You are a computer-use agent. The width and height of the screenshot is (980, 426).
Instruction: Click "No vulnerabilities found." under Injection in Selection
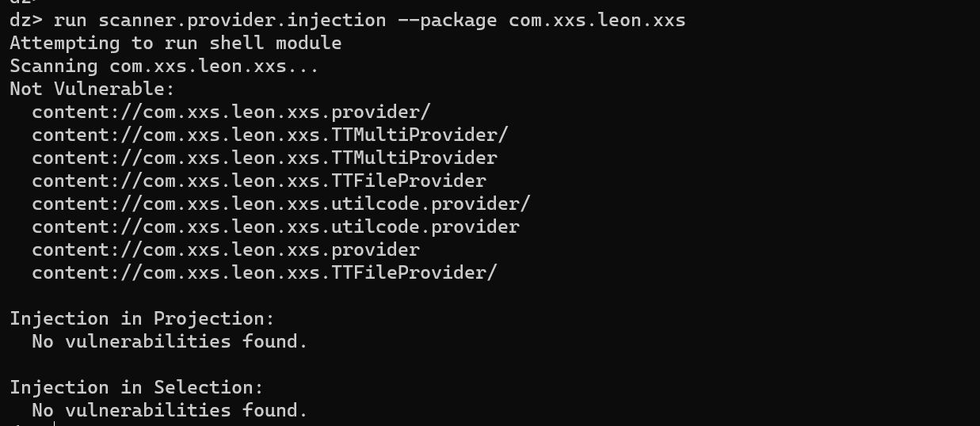(x=170, y=410)
